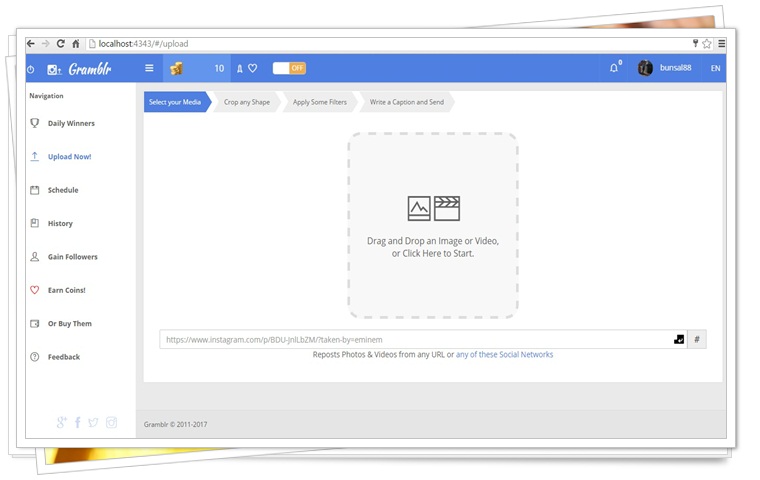Screen dimensions: 760x480
Task: Open the Google Plus icon in the sidebar footer
Action: (x=62, y=422)
